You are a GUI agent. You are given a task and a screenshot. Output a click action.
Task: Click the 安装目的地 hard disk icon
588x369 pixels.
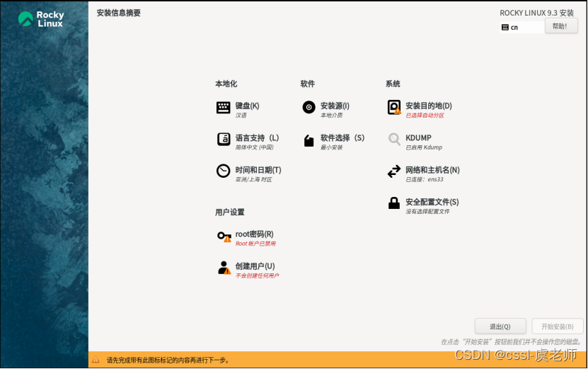(394, 108)
